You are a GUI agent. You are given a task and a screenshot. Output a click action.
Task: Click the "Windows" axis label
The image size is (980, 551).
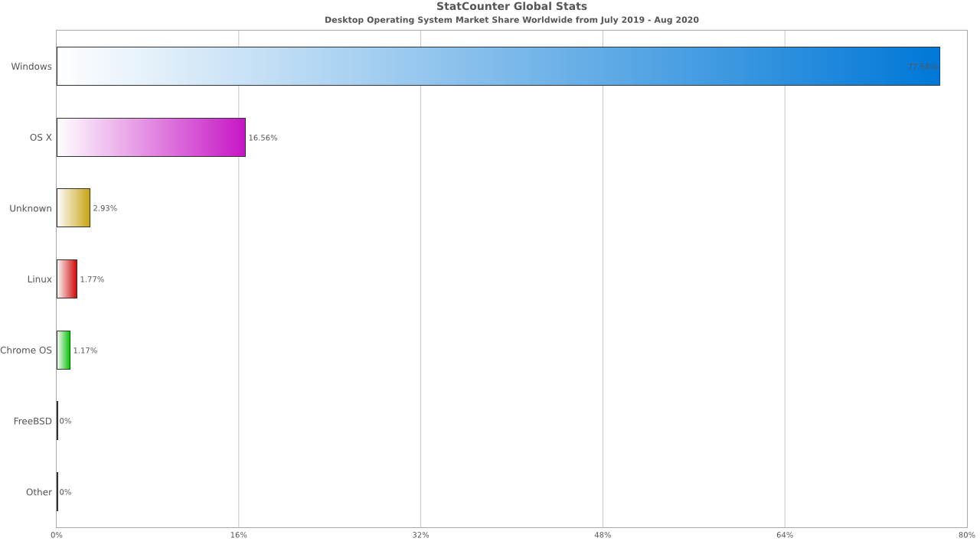coord(31,67)
